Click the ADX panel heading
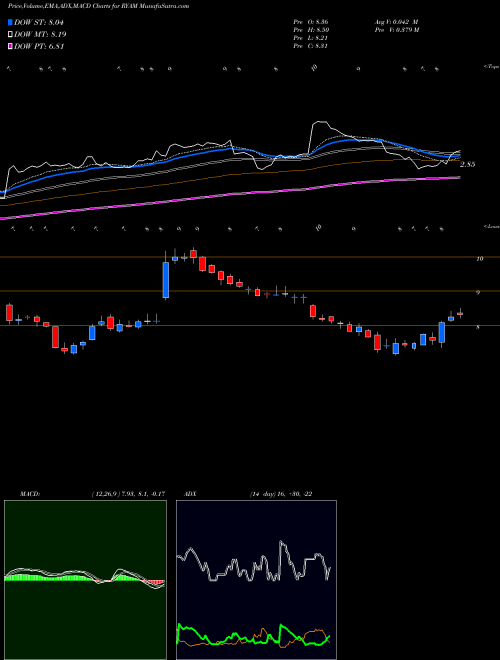Viewport: 500px width, 660px height. click(x=191, y=494)
